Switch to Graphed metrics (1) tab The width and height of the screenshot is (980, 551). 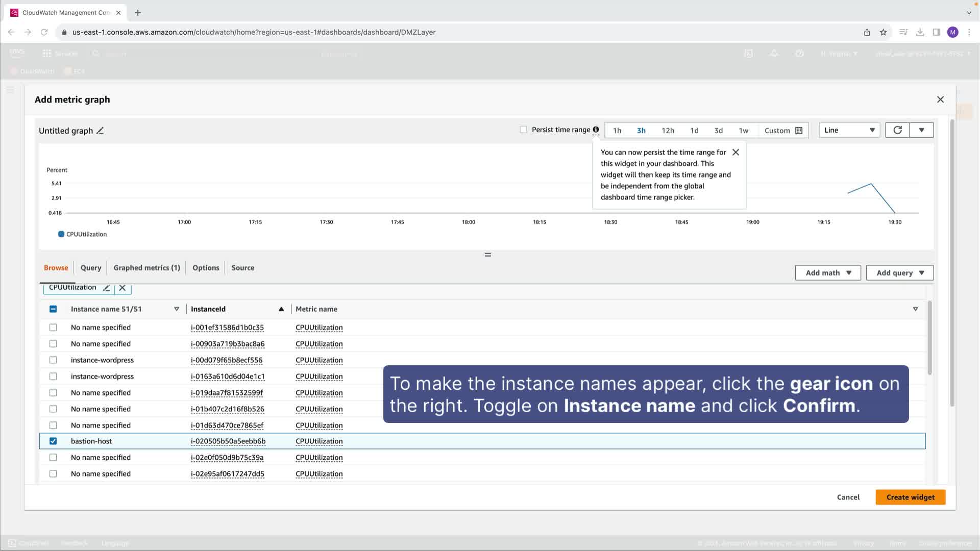pos(146,268)
